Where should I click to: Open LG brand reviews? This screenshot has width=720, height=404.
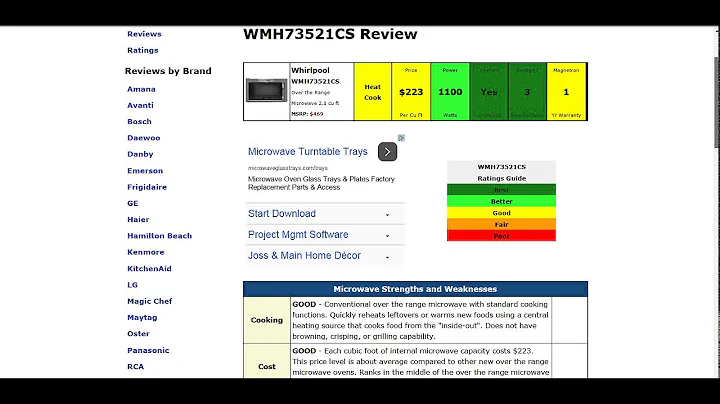(x=132, y=285)
